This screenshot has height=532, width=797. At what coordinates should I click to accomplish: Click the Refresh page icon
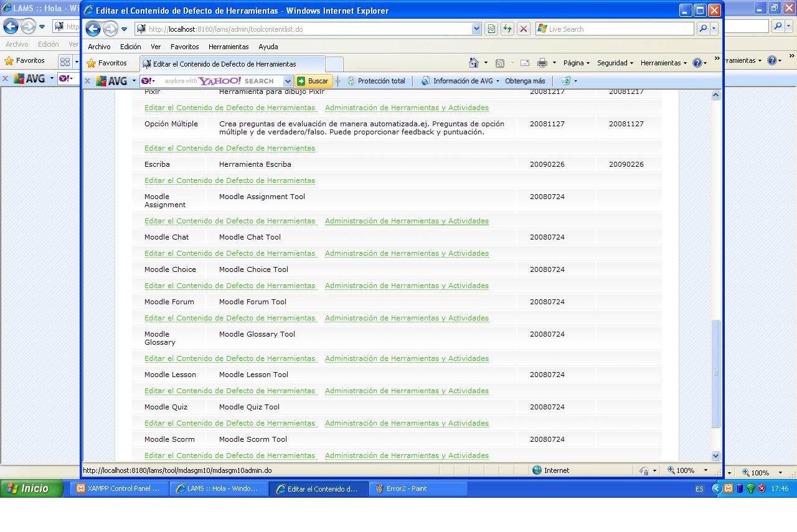pos(507,29)
